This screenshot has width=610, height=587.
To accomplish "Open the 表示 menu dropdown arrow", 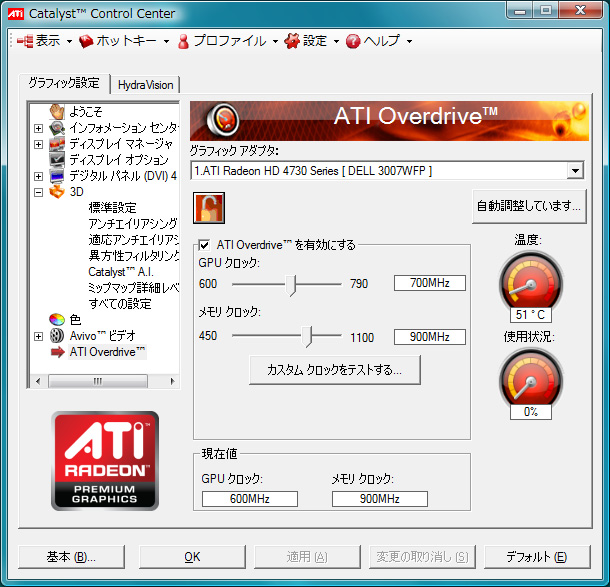I will click(69, 41).
